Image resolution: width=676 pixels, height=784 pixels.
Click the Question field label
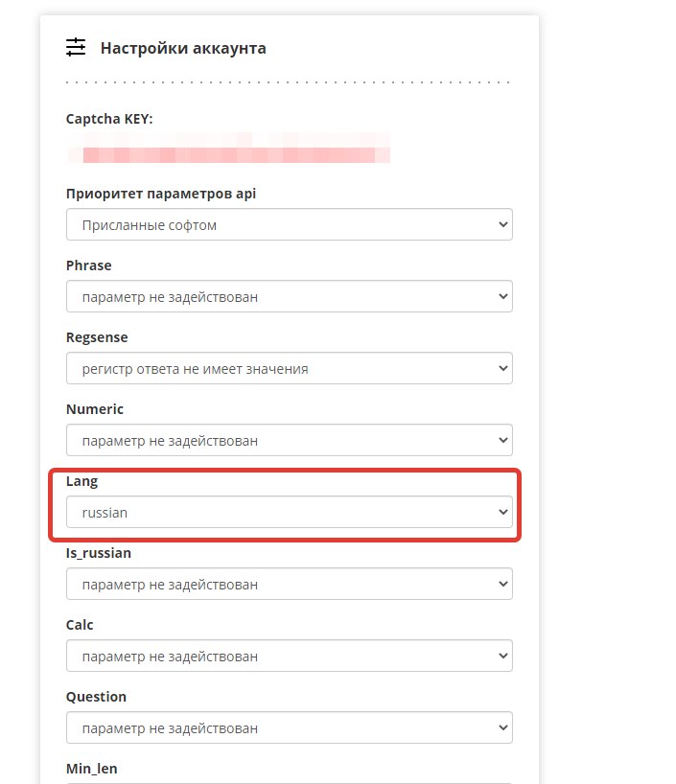pyautogui.click(x=96, y=697)
